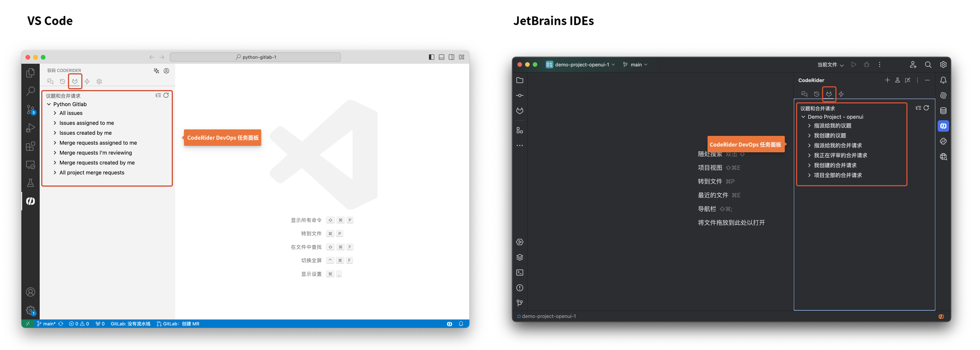Select GitLab DevOps tab in VS Code CodeRider
The height and width of the screenshot is (350, 980).
coord(75,81)
